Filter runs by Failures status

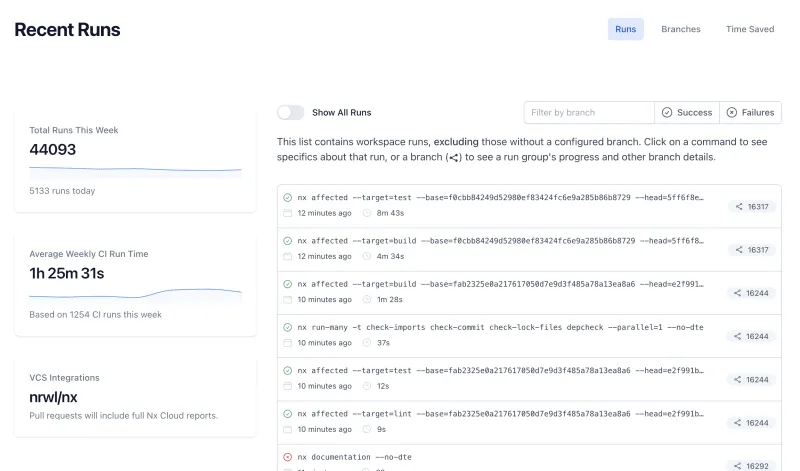coord(750,112)
